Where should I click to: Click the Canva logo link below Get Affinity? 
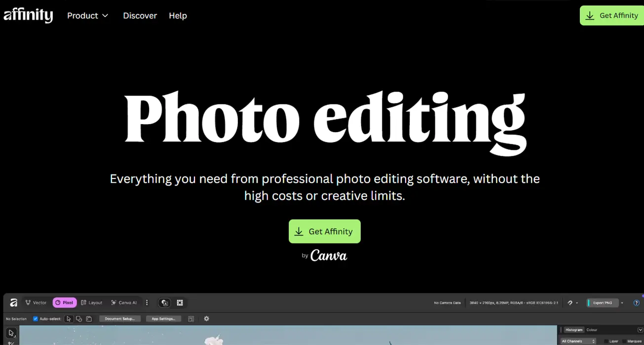click(328, 255)
